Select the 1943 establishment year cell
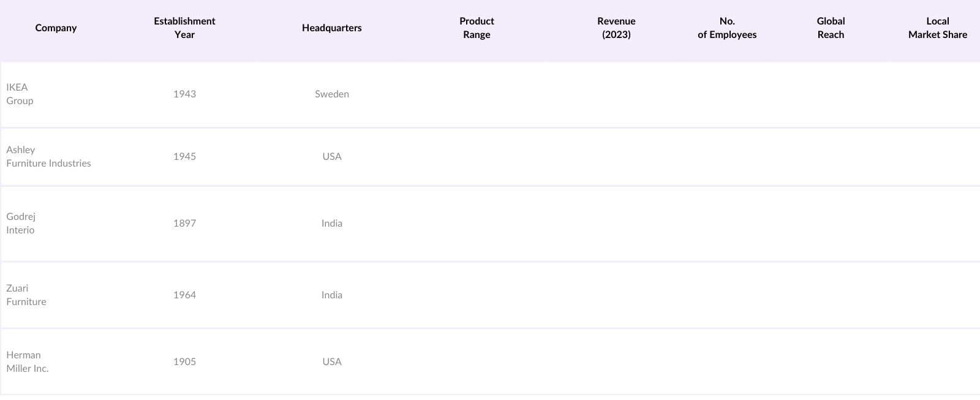This screenshot has width=980, height=400. pyautogui.click(x=184, y=94)
